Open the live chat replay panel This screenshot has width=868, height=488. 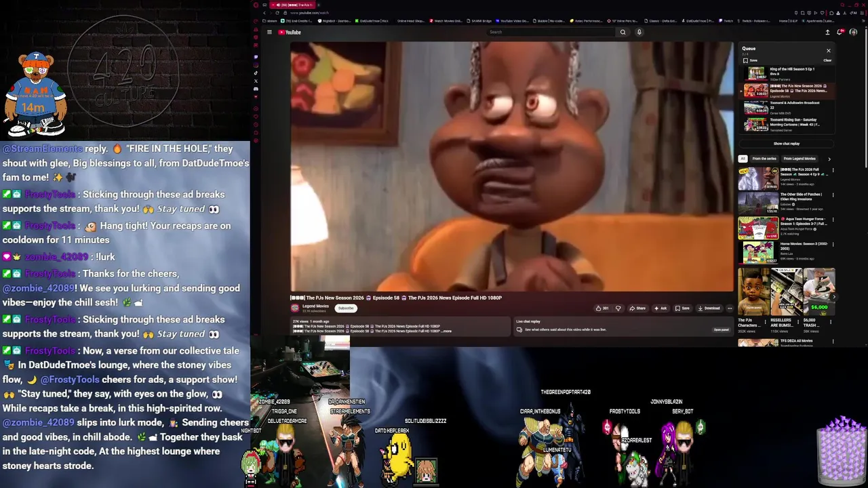coord(721,330)
